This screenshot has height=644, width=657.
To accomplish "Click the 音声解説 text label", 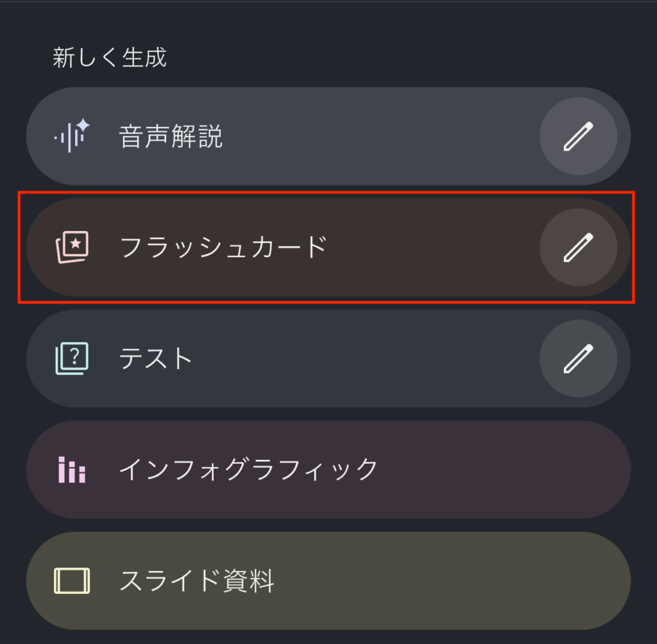I will [x=171, y=136].
